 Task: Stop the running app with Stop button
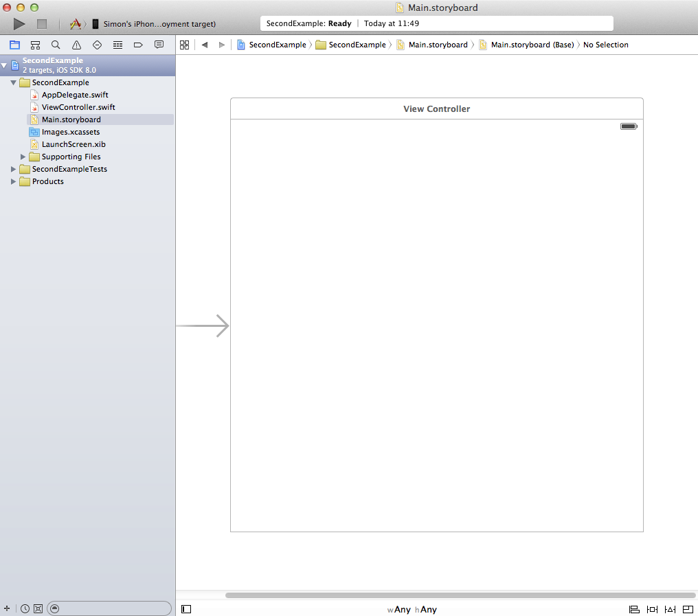click(x=42, y=24)
